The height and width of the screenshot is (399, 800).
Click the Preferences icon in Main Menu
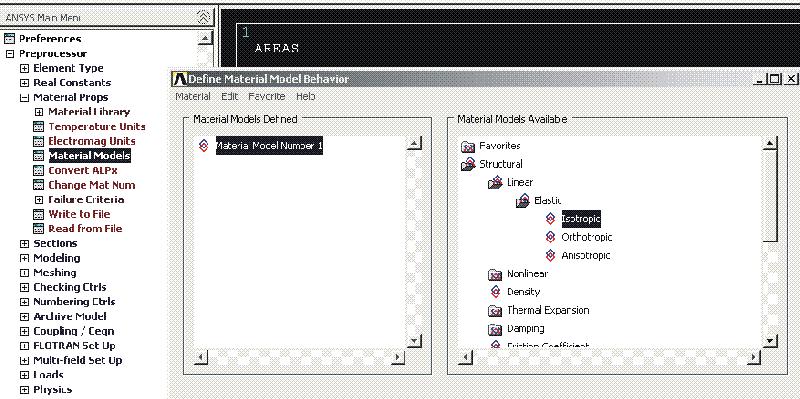coord(9,39)
